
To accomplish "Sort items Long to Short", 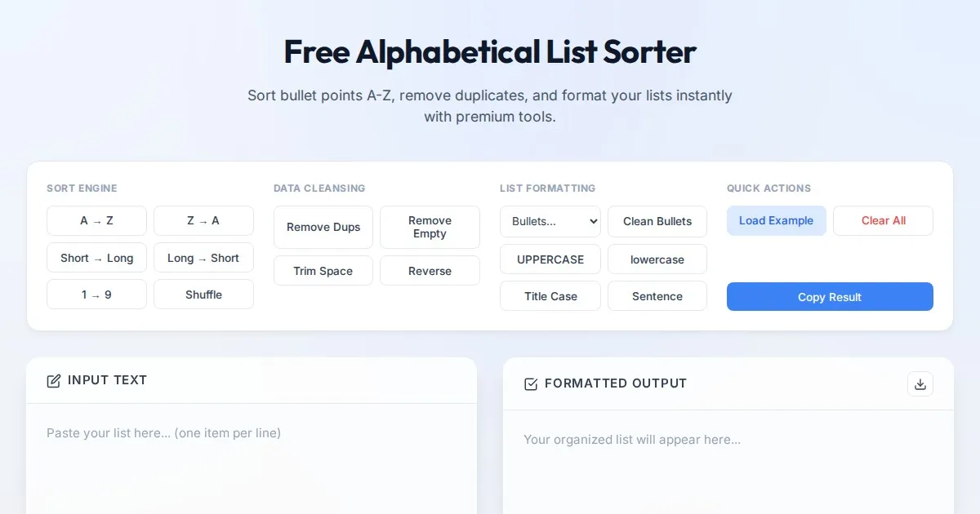I will pyautogui.click(x=203, y=258).
